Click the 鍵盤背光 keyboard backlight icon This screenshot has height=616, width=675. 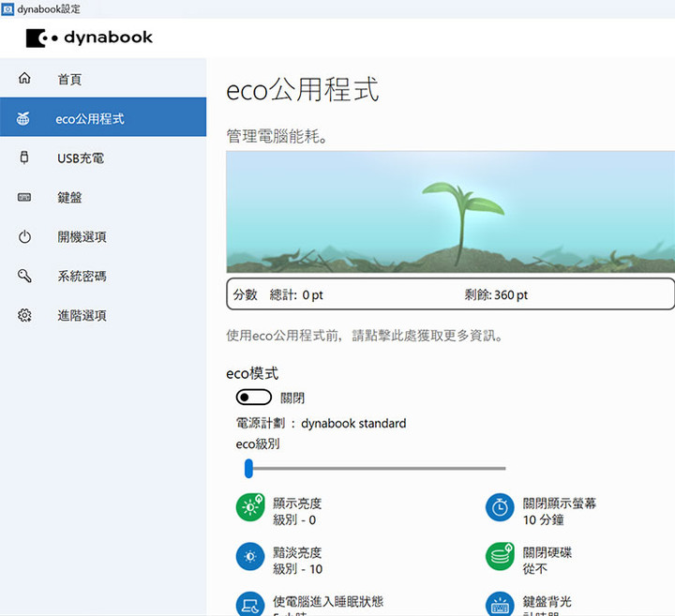[x=500, y=604]
